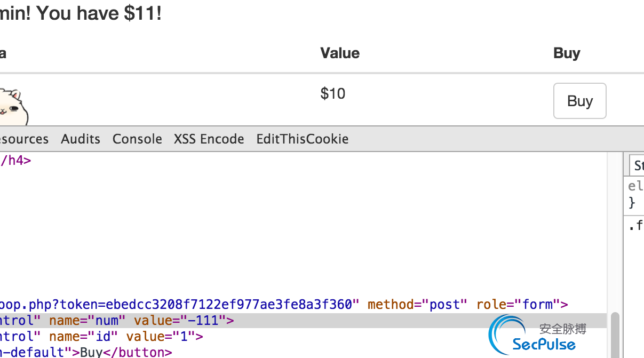Open the Console tab in DevTools

pos(137,139)
